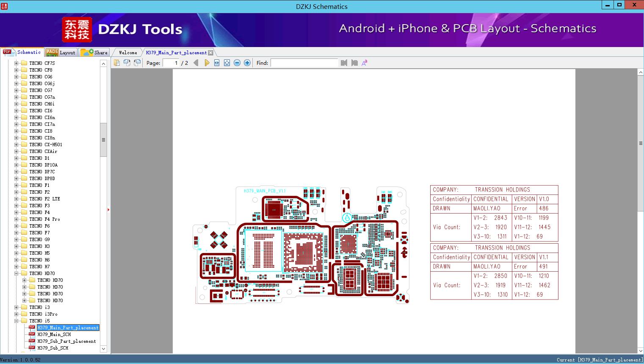Collapse the left panel using the red arrow
Image resolution: width=644 pixels, height=364 pixels.
point(108,209)
